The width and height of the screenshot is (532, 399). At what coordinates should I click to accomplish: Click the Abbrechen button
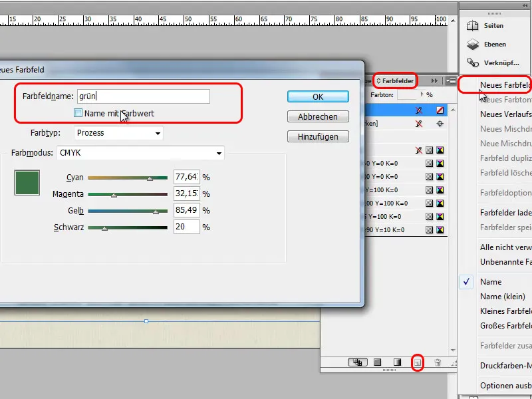tap(318, 117)
